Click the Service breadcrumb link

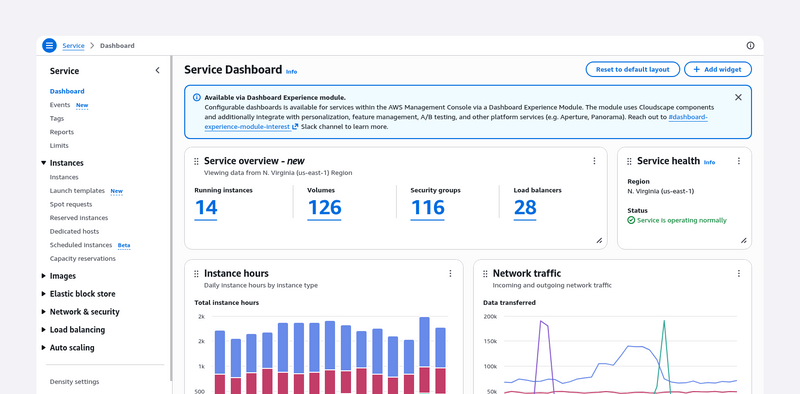pyautogui.click(x=73, y=46)
